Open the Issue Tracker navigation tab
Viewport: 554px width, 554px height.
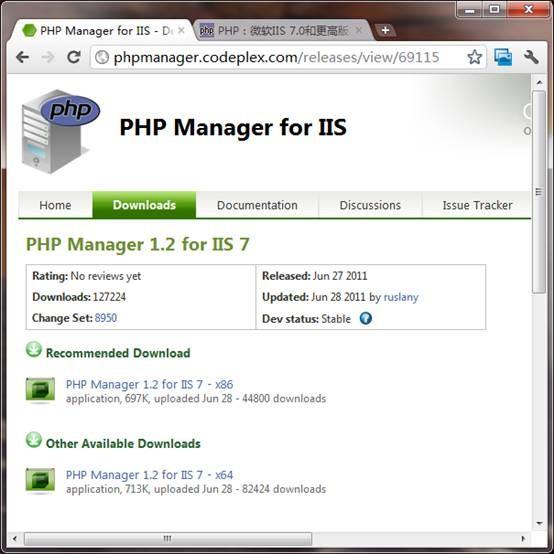click(x=477, y=205)
